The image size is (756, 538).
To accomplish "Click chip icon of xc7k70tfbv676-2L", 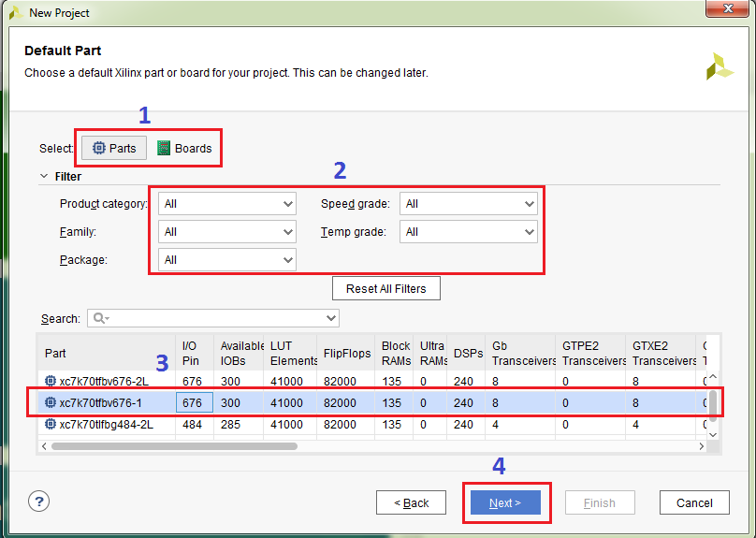I will point(51,381).
